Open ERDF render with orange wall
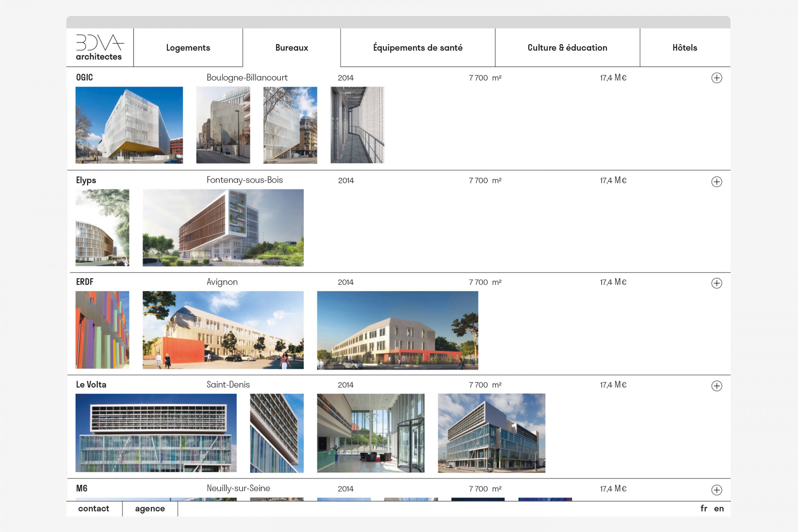 (x=223, y=330)
